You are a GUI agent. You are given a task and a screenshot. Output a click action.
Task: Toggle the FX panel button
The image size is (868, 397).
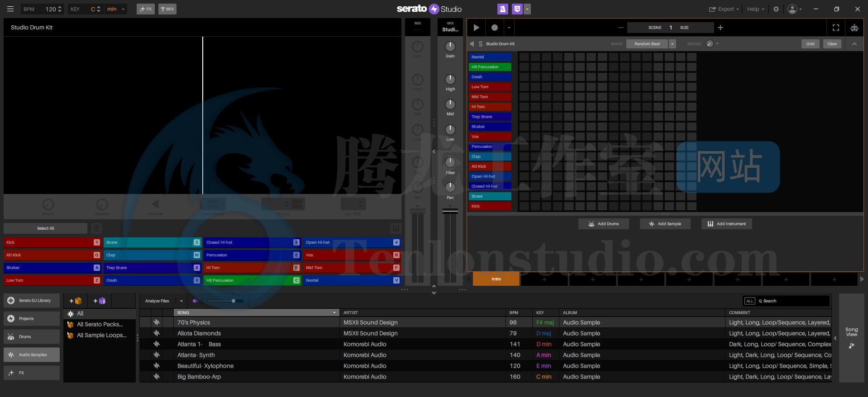coord(146,9)
